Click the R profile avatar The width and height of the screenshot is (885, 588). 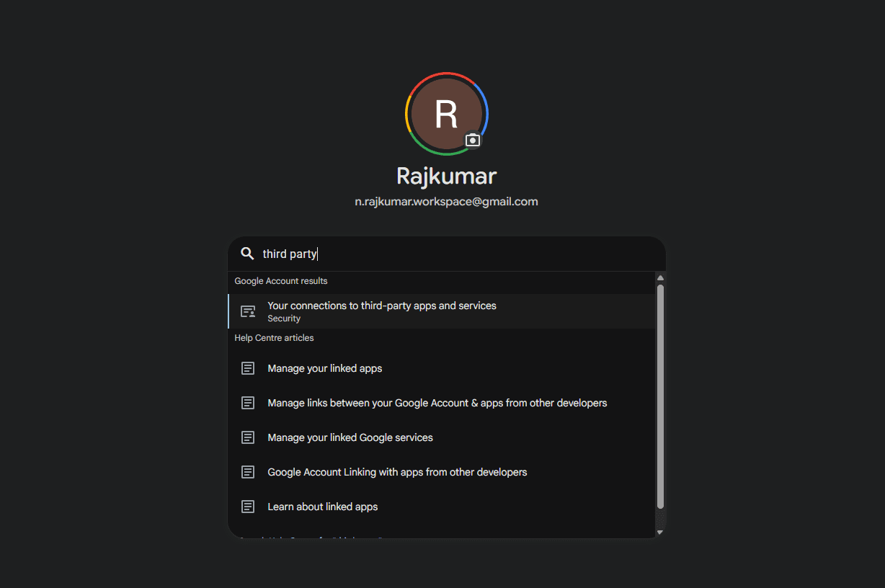click(447, 114)
